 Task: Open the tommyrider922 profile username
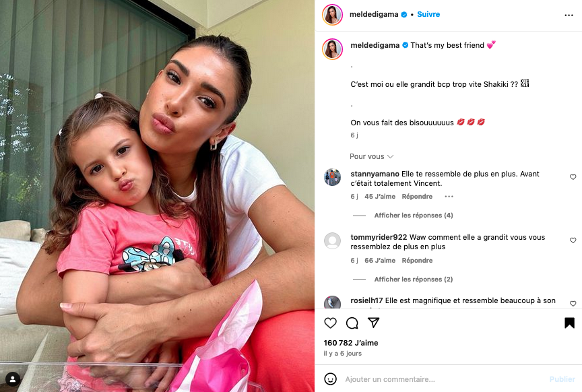coord(379,237)
